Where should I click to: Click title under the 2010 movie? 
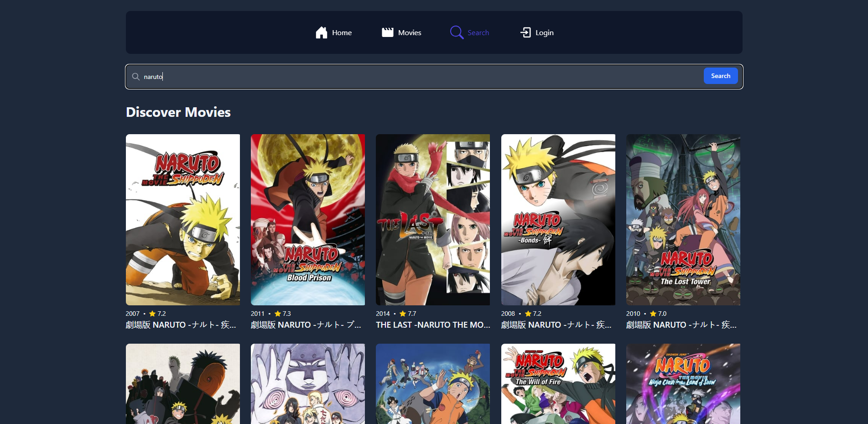tap(681, 325)
